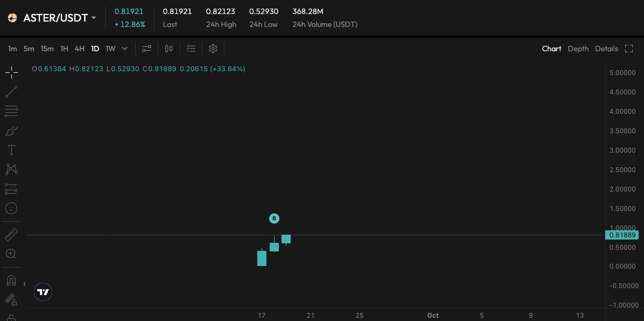Image resolution: width=644 pixels, height=321 pixels.
Task: Select the brush drawing tool
Action: click(11, 131)
